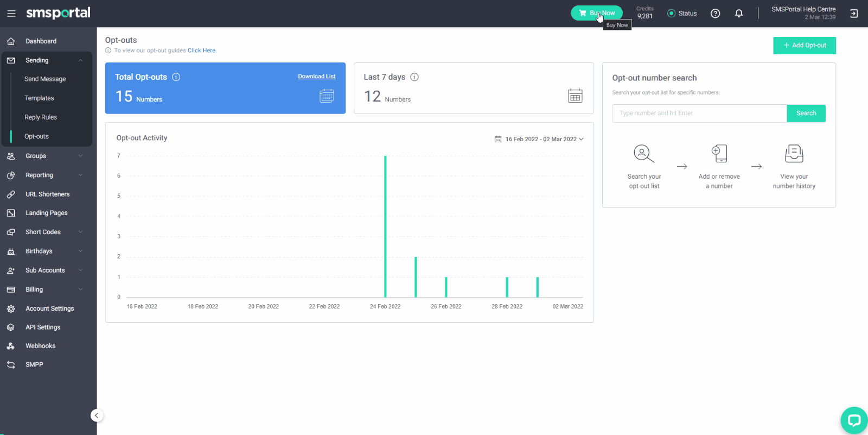Click info icon beside Last 7 days

[x=414, y=77]
